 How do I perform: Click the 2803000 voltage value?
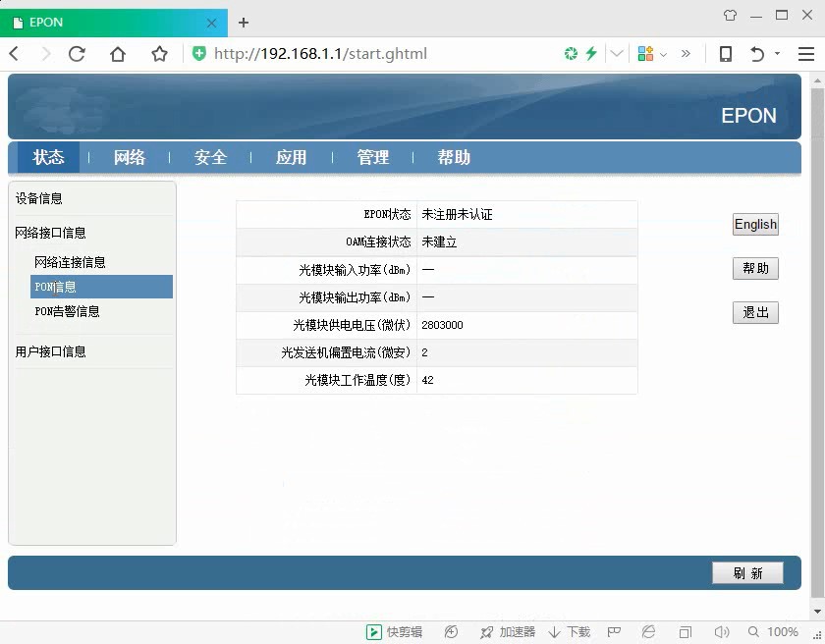click(x=442, y=325)
